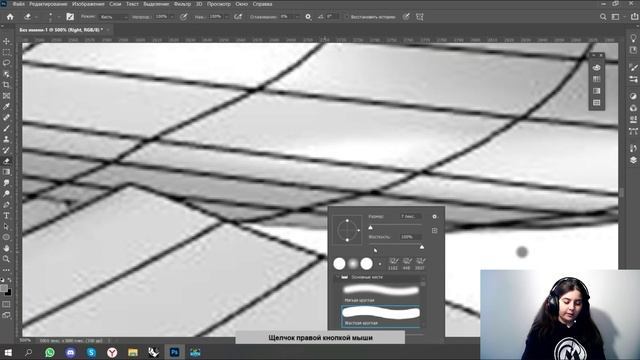This screenshot has width=640, height=360.
Task: Toggle Quick Mask mode
Action: (x=7, y=304)
